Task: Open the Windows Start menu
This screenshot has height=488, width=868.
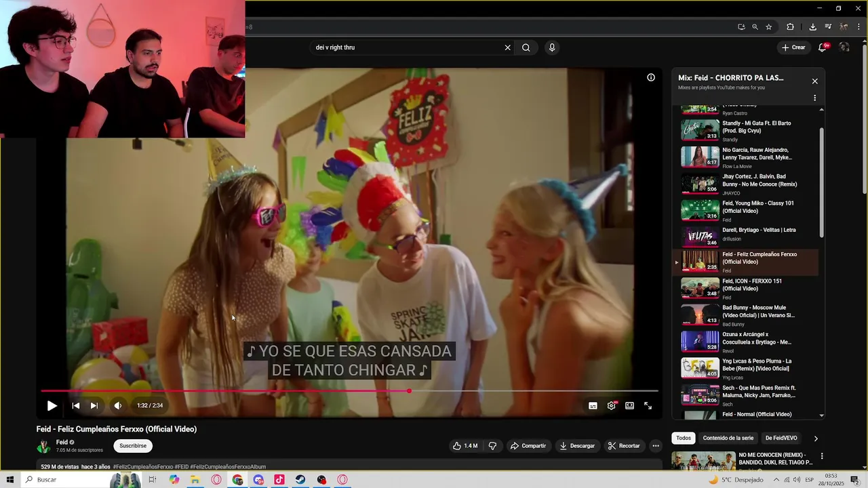Action: 10,480
